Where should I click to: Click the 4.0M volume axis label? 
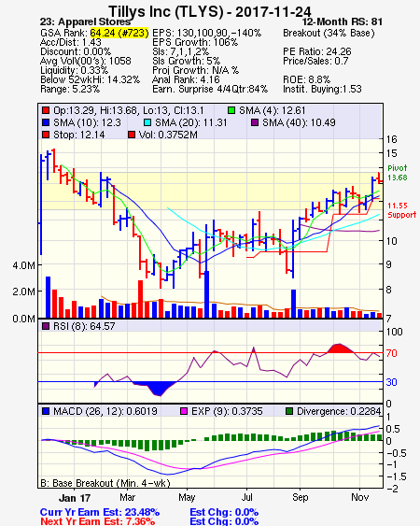[23, 265]
